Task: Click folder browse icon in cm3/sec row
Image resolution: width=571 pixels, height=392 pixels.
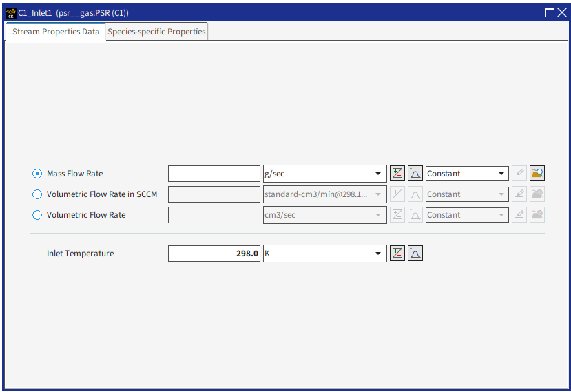Action: tap(537, 215)
